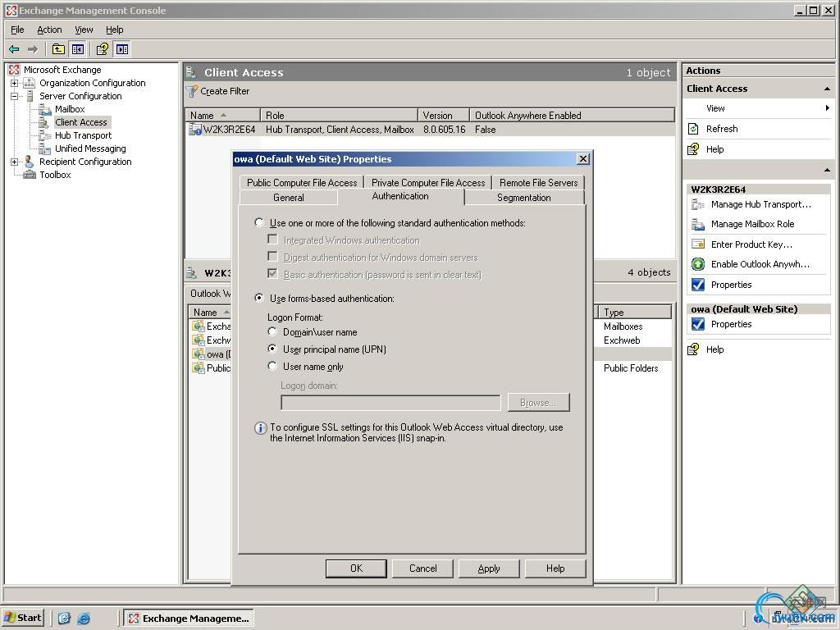The height and width of the screenshot is (630, 840).
Task: Click Cancel in owa Properties dialog
Action: 422,568
